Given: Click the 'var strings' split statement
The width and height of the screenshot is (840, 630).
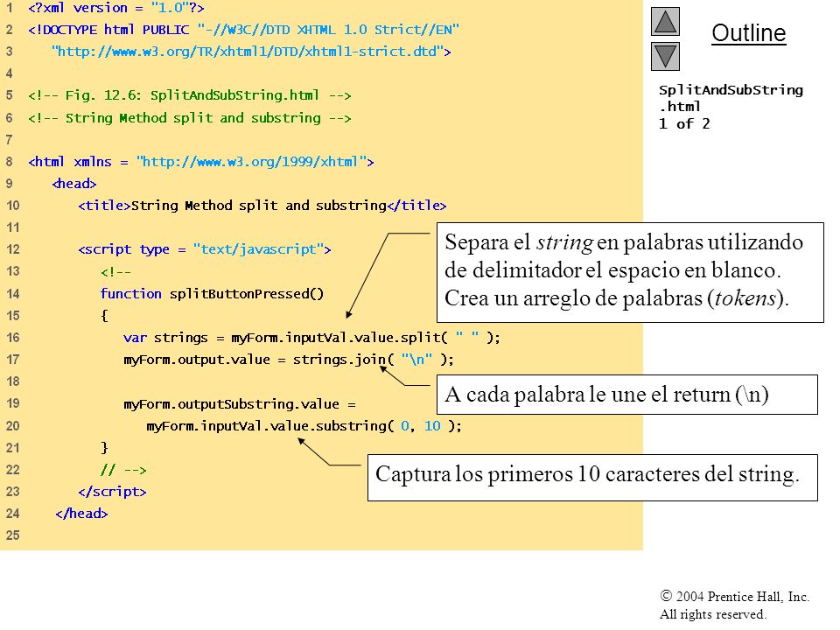Looking at the screenshot, I should coord(311,338).
